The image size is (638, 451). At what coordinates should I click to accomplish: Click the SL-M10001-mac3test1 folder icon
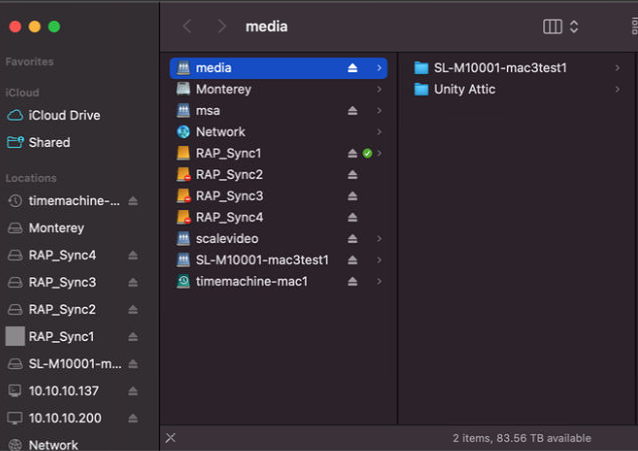421,68
